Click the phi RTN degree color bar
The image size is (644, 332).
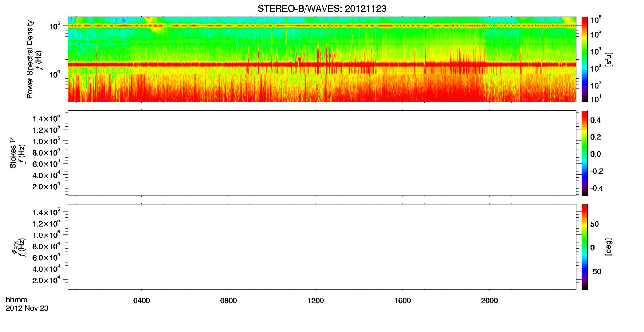(x=585, y=247)
